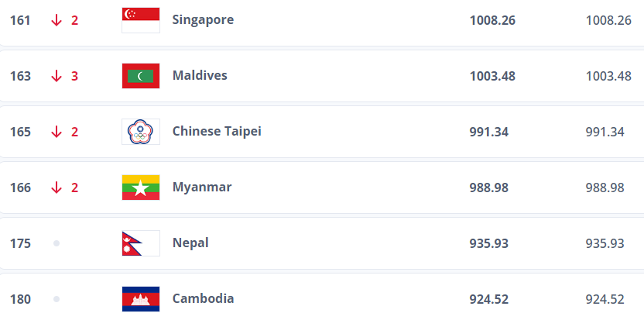Select the Nepal team name
This screenshot has width=644, height=320.
click(x=190, y=243)
